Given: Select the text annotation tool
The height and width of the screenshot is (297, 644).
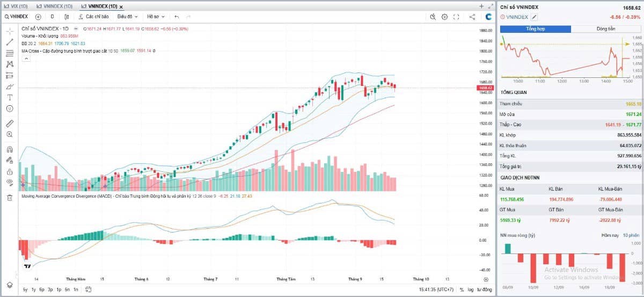Looking at the screenshot, I should pos(9,97).
